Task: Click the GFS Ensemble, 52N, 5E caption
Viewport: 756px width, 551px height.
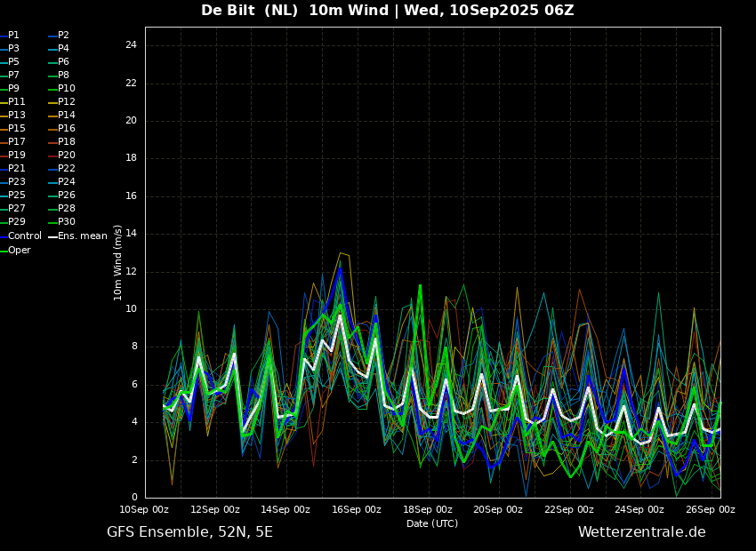Action: (x=189, y=532)
